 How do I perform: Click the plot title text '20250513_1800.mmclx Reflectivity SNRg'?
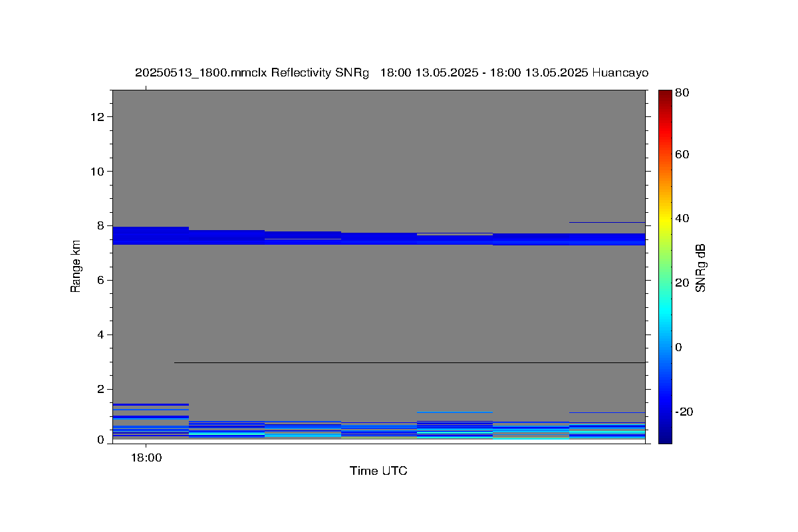pyautogui.click(x=251, y=73)
